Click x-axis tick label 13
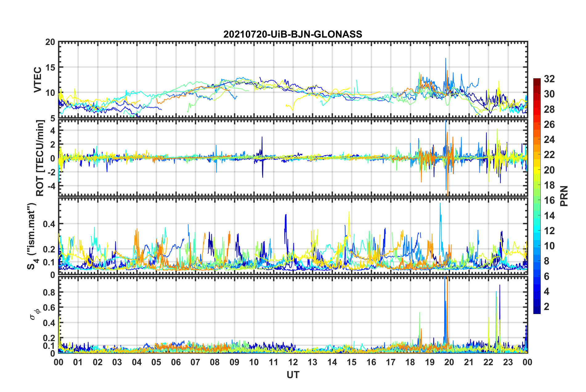The width and height of the screenshot is (586, 392). 312,362
